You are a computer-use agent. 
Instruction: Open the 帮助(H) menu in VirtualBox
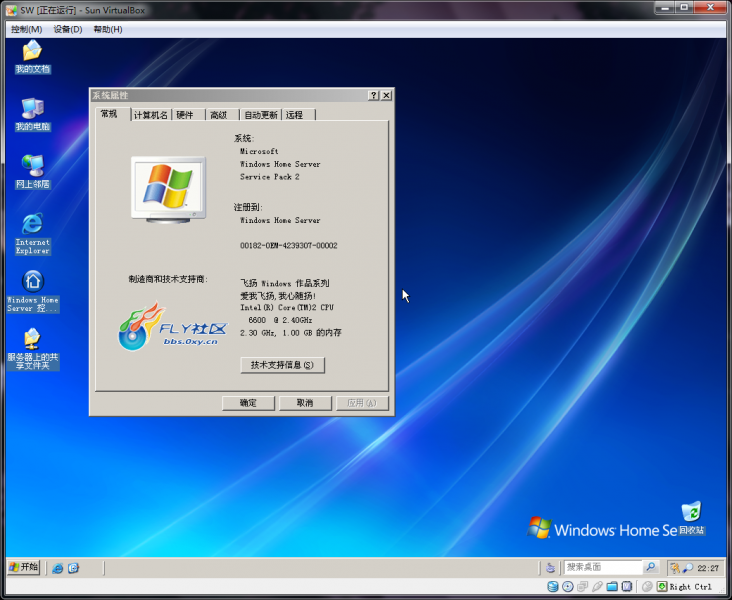(108, 29)
